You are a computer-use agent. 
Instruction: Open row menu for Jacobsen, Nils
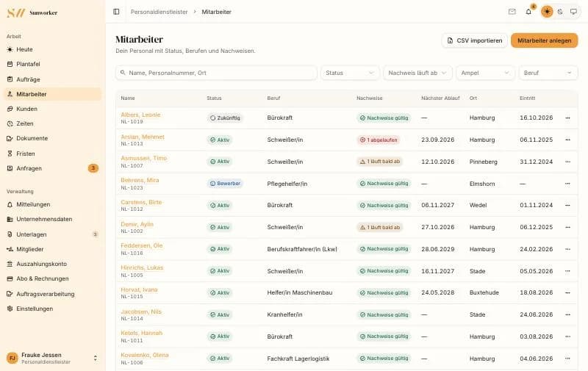coord(567,314)
